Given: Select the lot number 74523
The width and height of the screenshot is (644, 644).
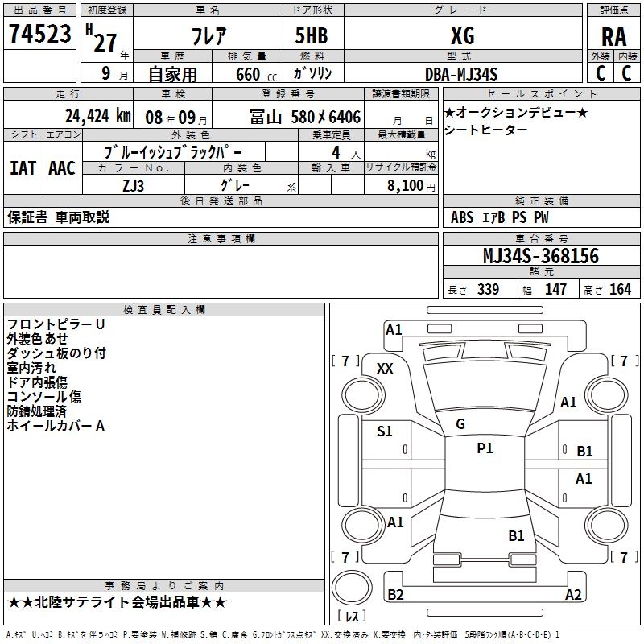Looking at the screenshot, I should coord(39,33).
